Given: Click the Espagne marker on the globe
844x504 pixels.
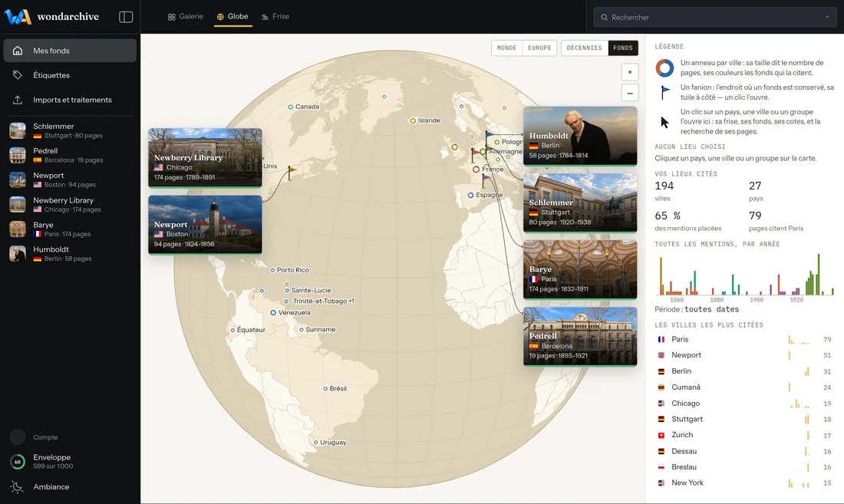Looking at the screenshot, I should pos(470,196).
